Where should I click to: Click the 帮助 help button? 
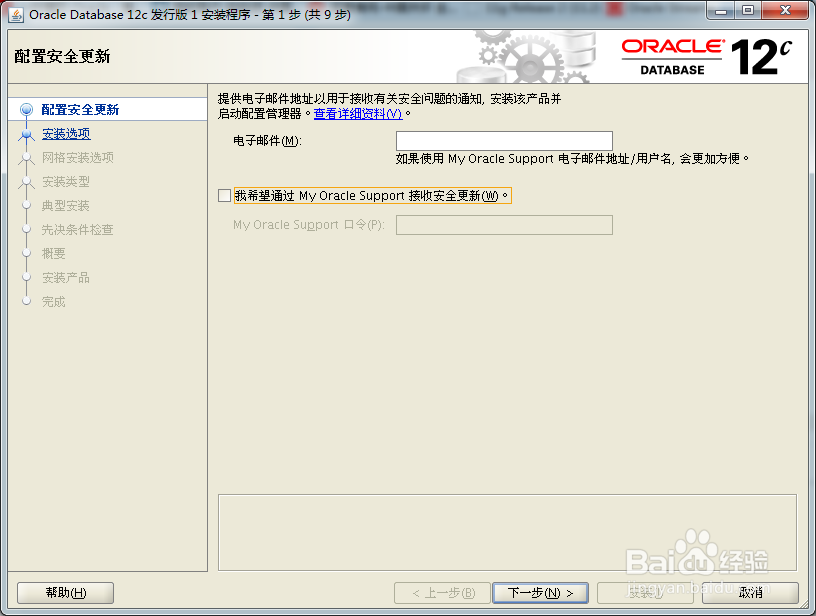(x=64, y=592)
